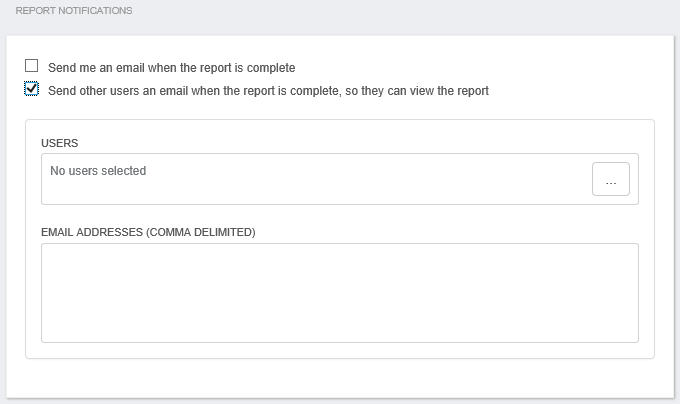Click the 'No users selected' placeholder text
Screen dimensions: 680x404
(x=98, y=171)
